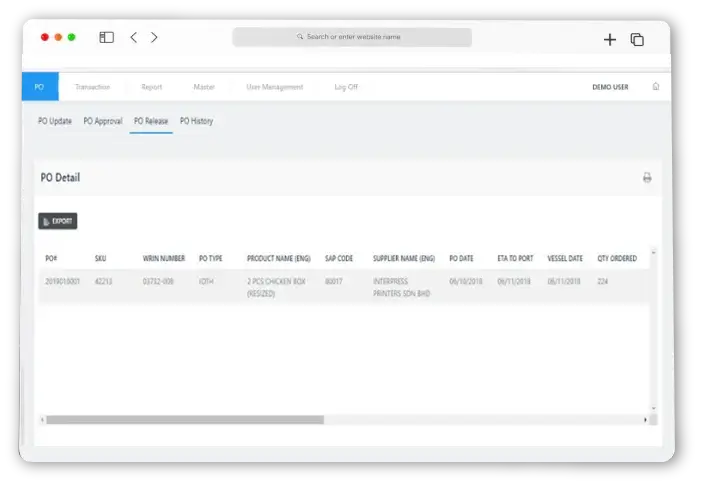The image size is (701, 485).
Task: Click the browser address search field
Action: [x=352, y=37]
